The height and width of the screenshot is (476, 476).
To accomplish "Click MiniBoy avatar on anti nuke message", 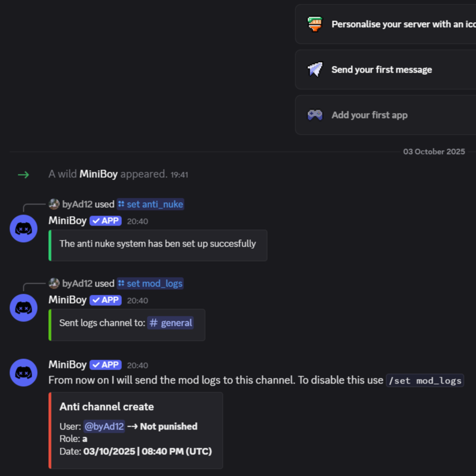I will click(x=24, y=229).
